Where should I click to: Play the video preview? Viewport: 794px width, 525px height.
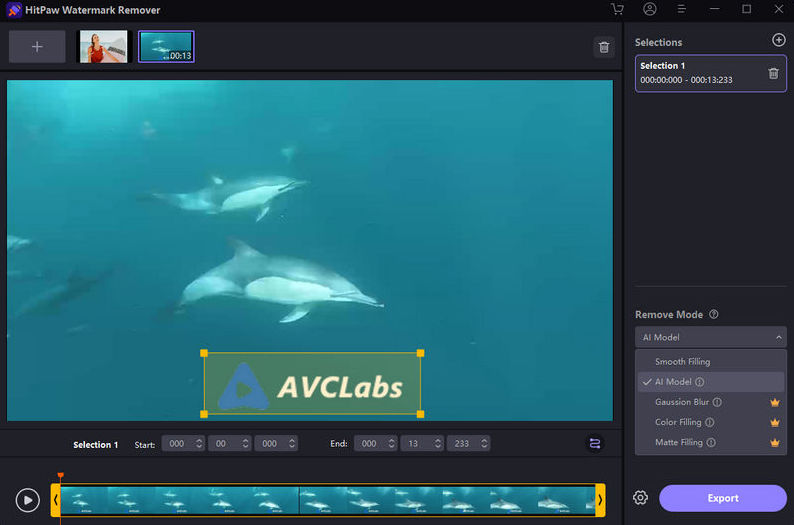click(x=28, y=499)
